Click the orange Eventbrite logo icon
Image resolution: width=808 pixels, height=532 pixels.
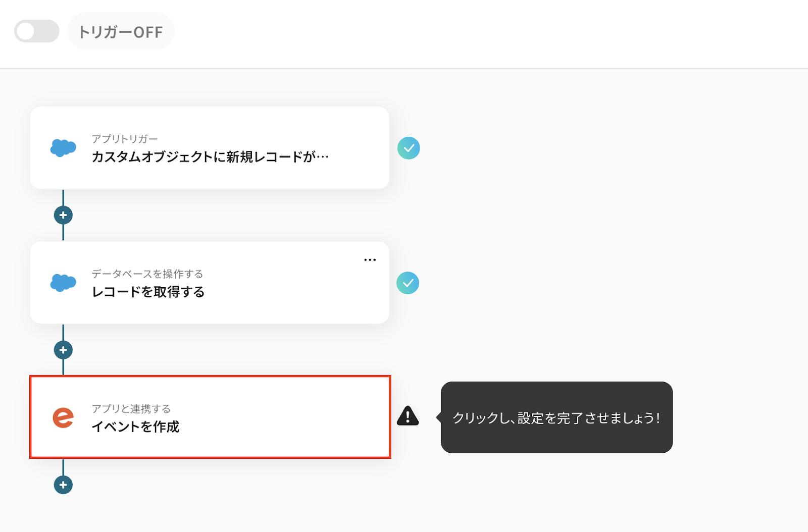click(63, 417)
